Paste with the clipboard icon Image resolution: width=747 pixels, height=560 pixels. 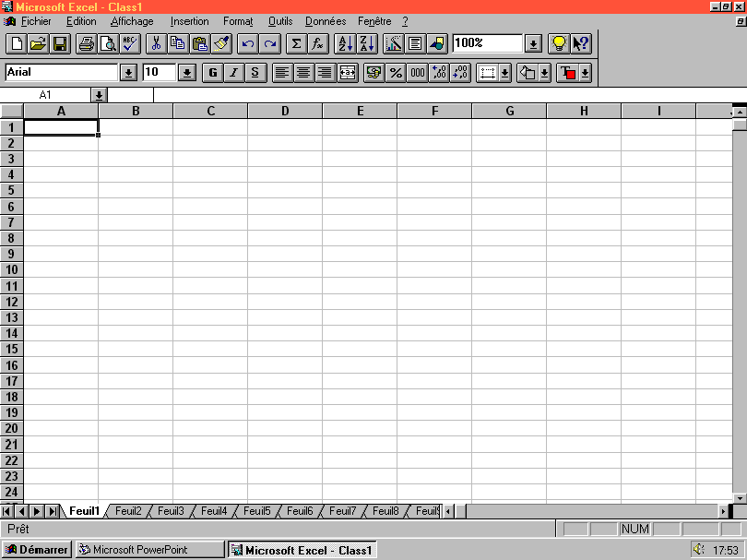(x=199, y=44)
